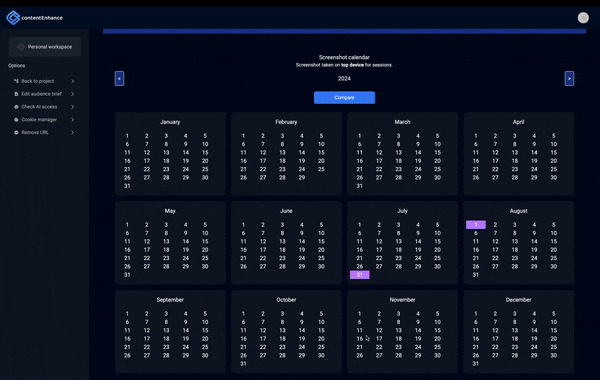Select the Personal workspace button
Image resolution: width=600 pixels, height=380 pixels.
coord(45,47)
